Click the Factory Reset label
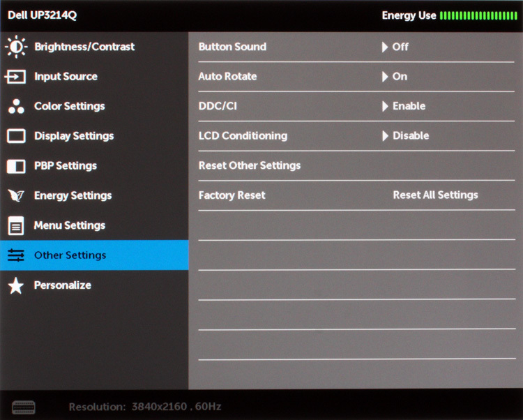 [232, 195]
